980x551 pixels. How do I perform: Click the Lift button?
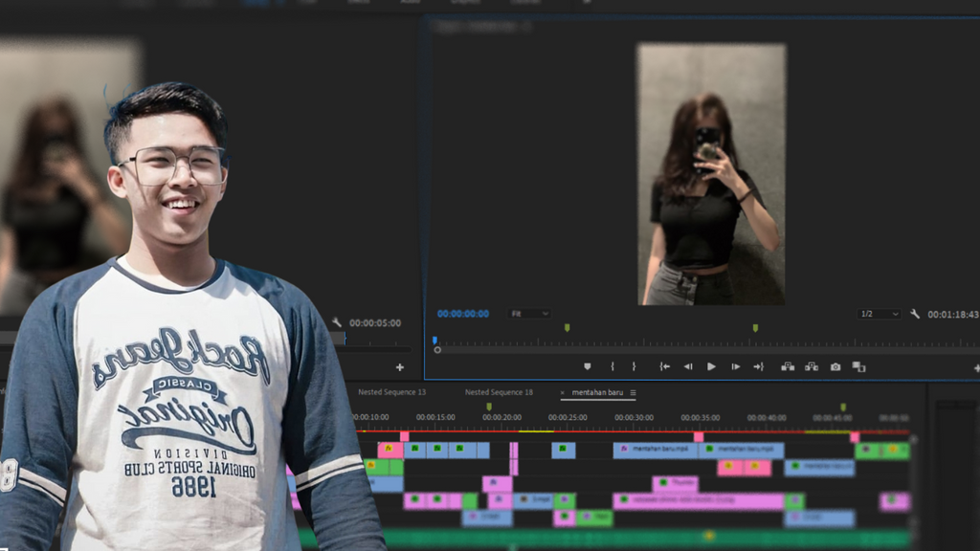point(788,366)
